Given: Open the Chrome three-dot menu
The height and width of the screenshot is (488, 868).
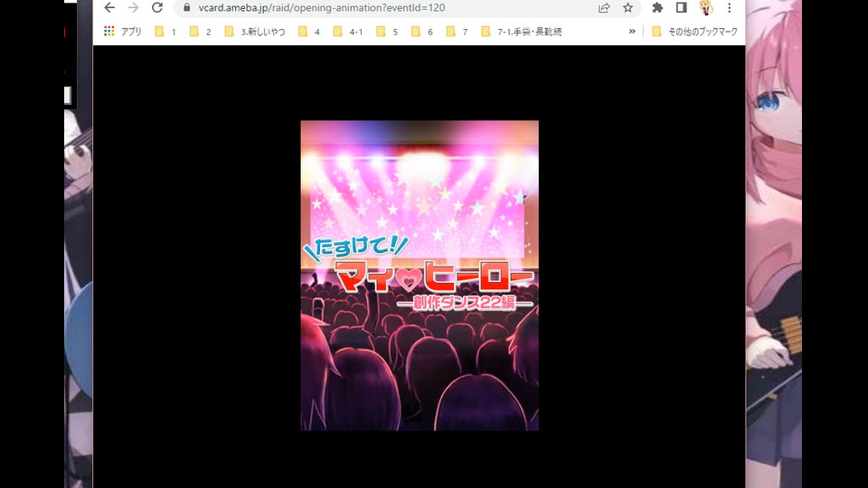Looking at the screenshot, I should (x=729, y=8).
